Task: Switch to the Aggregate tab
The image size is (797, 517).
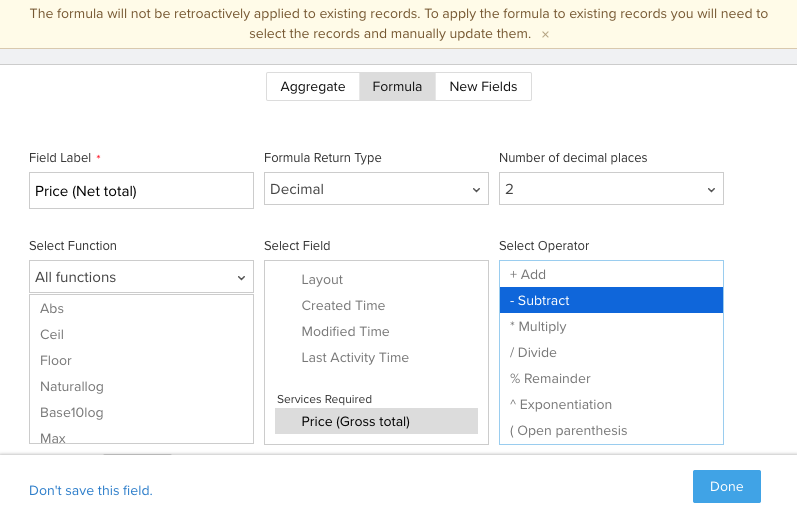Action: pyautogui.click(x=312, y=87)
